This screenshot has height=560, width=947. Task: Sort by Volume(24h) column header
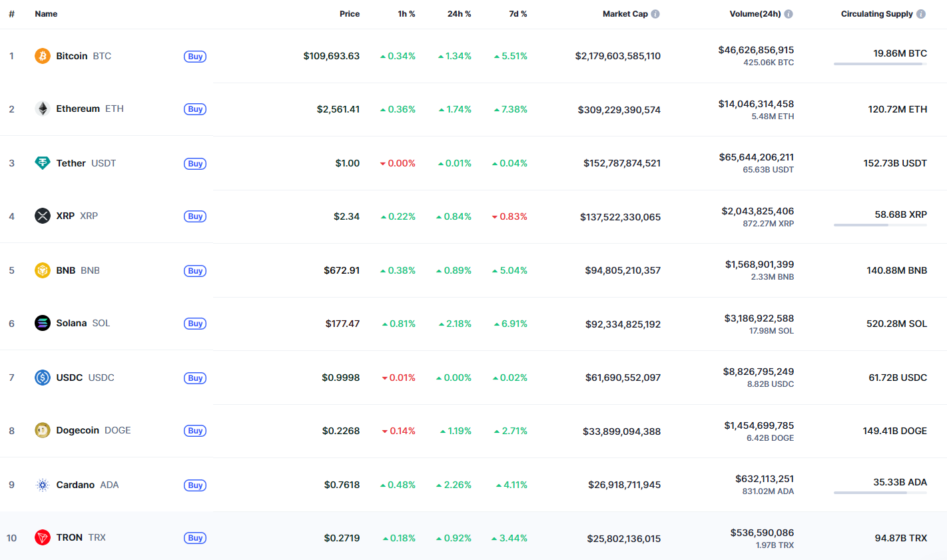755,14
